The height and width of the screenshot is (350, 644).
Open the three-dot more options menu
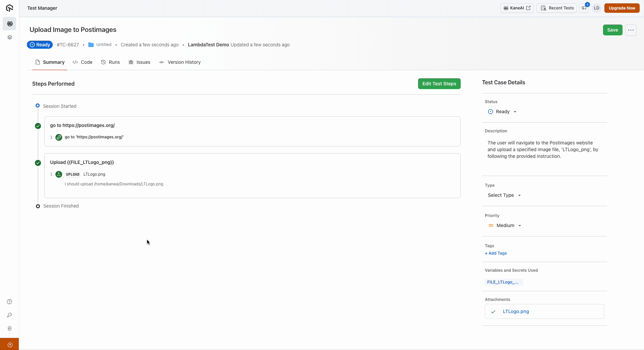(x=631, y=30)
